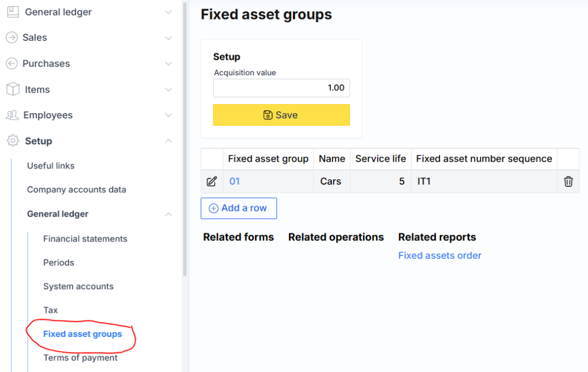
Task: Collapse the Setup section chevron
Action: point(168,141)
